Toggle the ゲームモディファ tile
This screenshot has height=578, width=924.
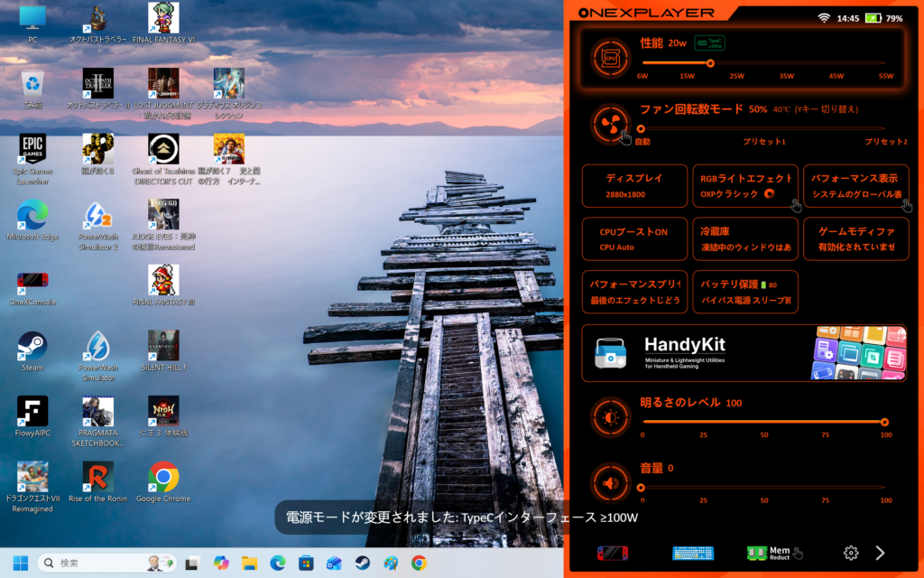856,239
